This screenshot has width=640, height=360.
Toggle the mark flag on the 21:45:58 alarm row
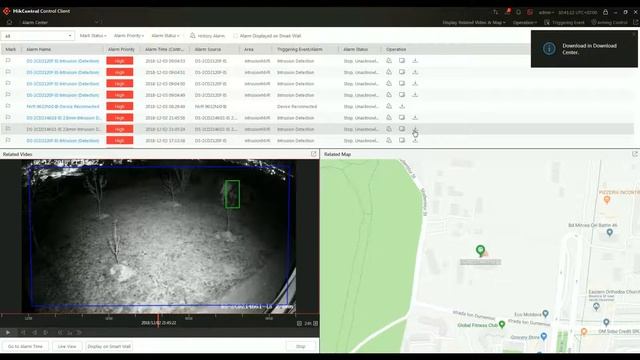(8, 118)
